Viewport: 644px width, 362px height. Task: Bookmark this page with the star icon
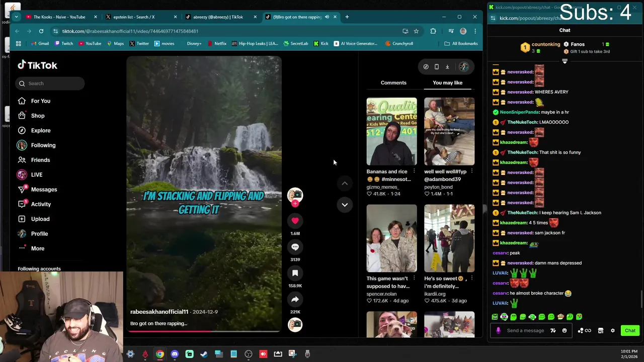pos(416,31)
